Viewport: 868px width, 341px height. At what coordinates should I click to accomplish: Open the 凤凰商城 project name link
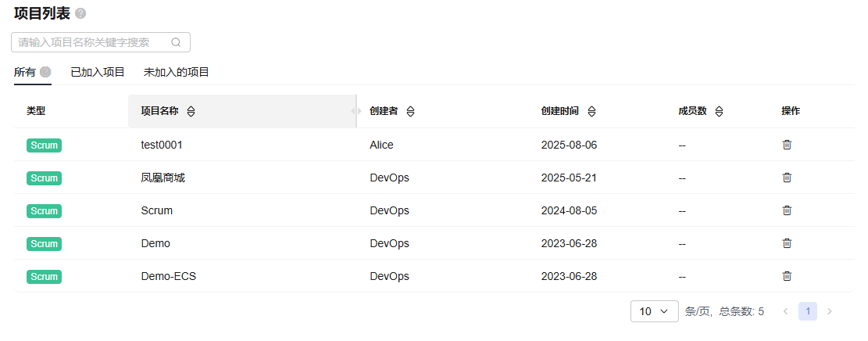click(163, 178)
